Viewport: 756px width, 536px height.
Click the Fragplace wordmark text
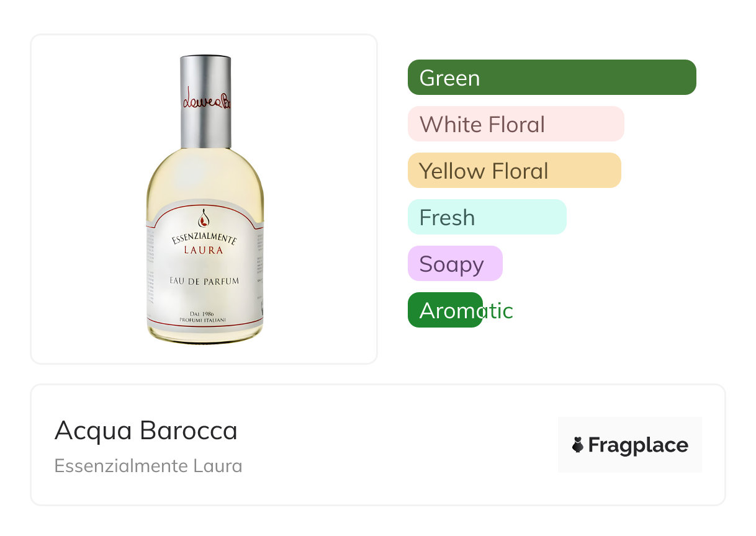point(638,445)
